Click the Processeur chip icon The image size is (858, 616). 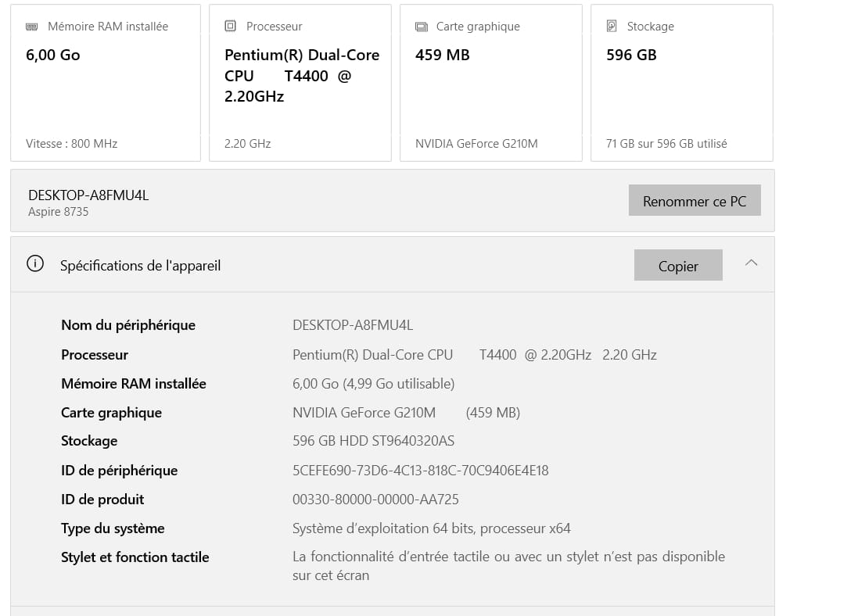point(231,26)
